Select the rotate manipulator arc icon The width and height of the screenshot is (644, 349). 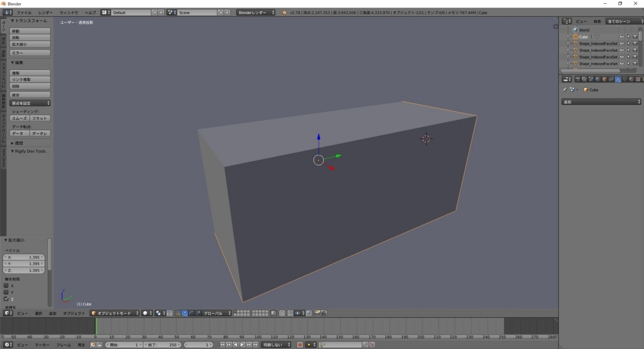point(191,313)
